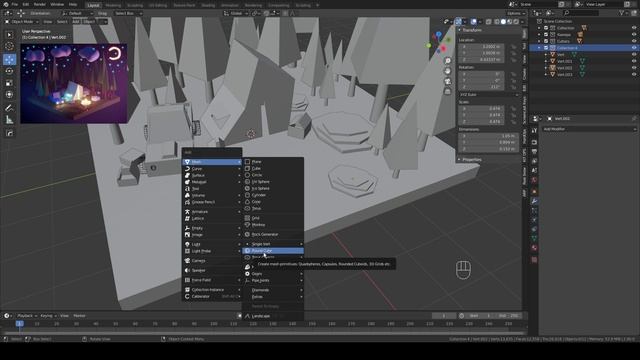Screen dimensions: 640x360
Task: Open the XYZ Euler rotation mode dropdown
Action: [x=489, y=95]
